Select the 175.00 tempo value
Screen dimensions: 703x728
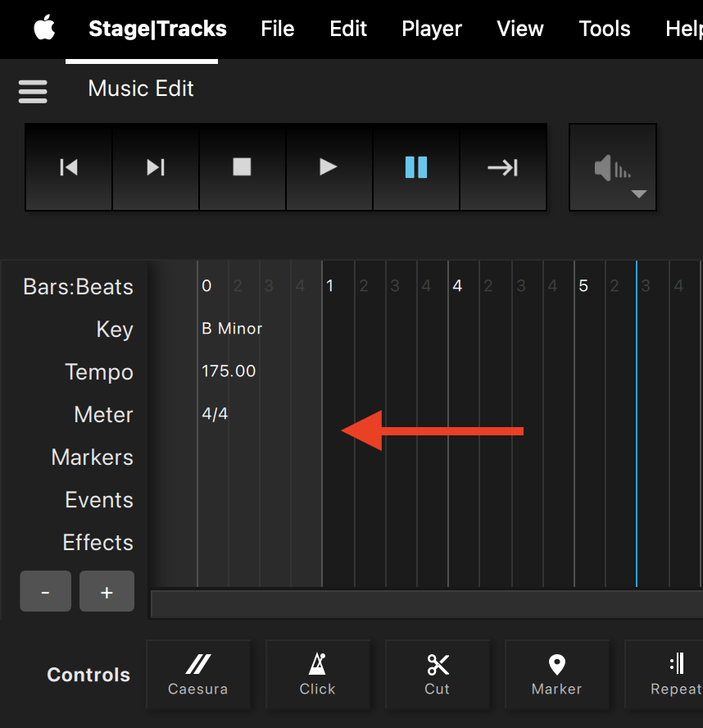point(229,371)
